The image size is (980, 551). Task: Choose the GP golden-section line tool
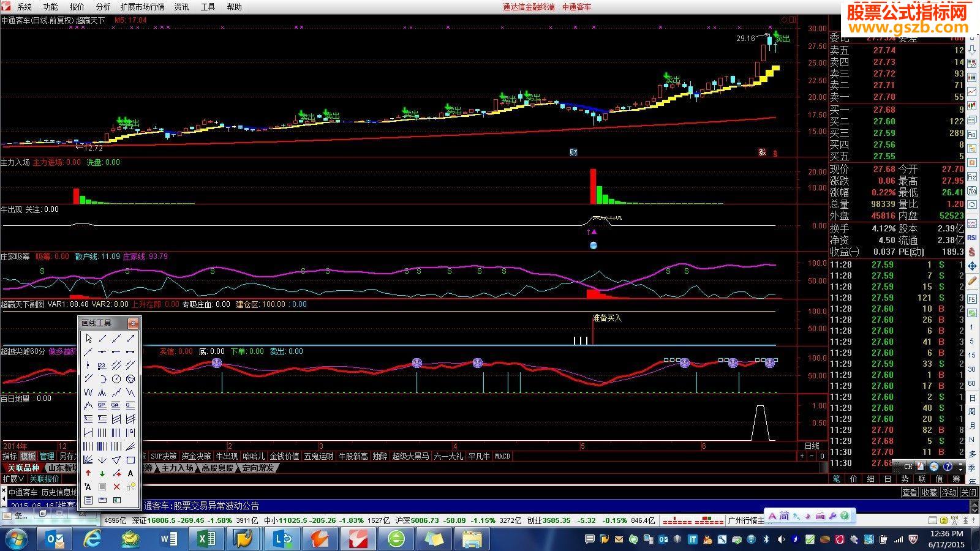(x=102, y=405)
